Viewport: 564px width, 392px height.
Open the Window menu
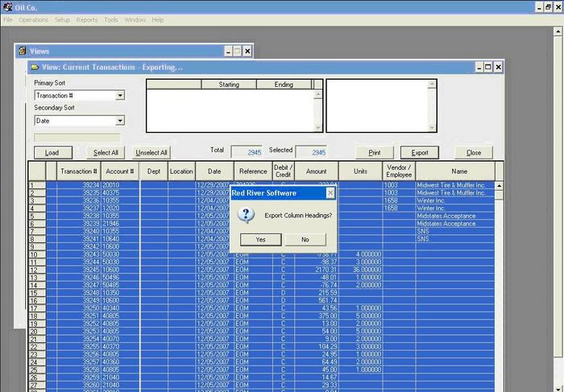click(135, 20)
